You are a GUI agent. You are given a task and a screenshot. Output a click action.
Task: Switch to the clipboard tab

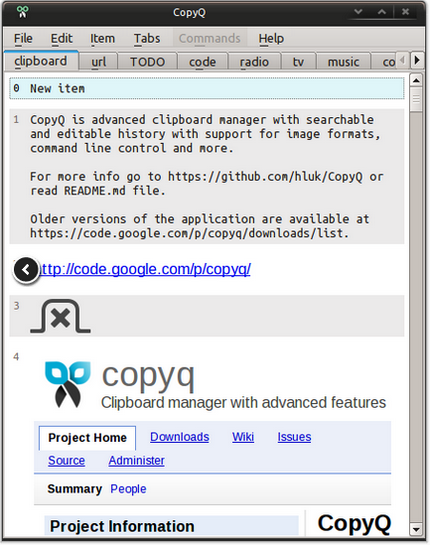click(x=41, y=61)
